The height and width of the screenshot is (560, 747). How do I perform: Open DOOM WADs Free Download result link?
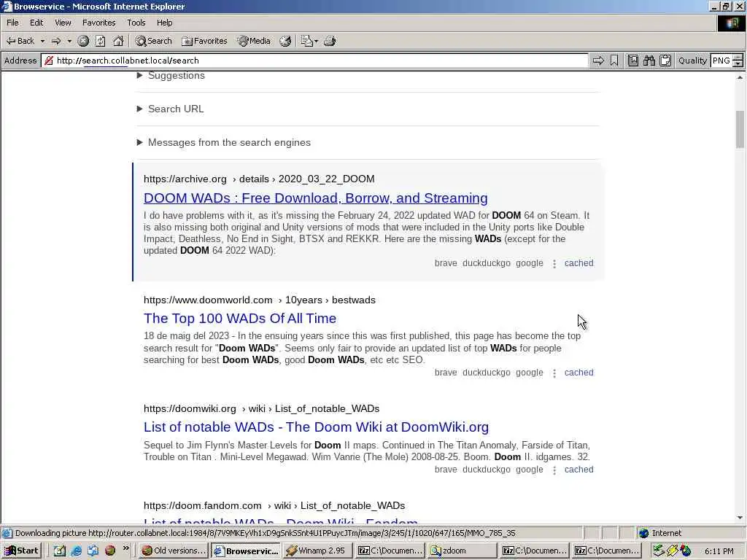click(315, 198)
